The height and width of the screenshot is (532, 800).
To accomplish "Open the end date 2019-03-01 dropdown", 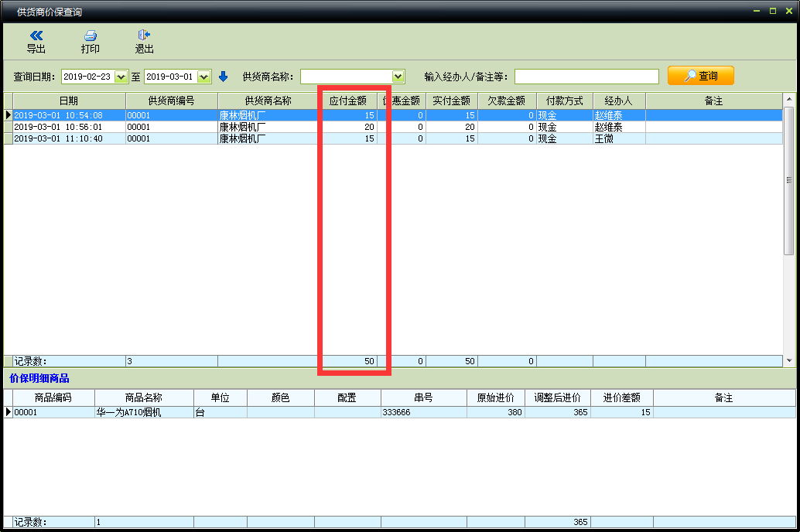I will coord(203,77).
